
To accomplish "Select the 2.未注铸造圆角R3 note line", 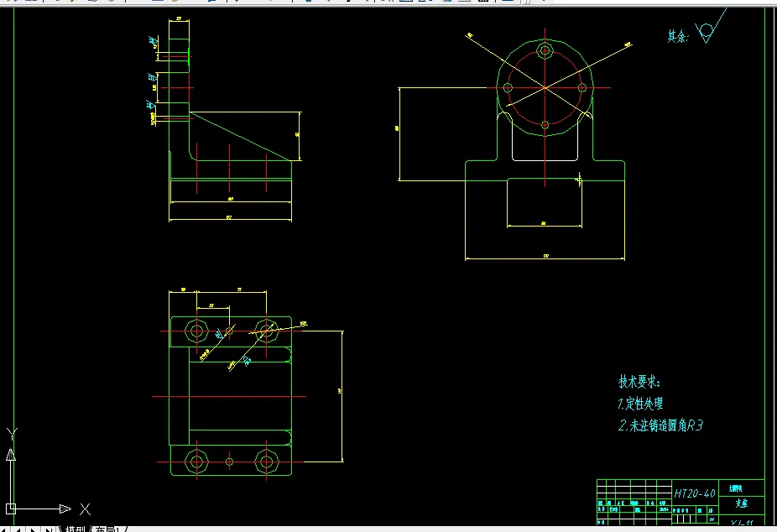I will (x=660, y=425).
